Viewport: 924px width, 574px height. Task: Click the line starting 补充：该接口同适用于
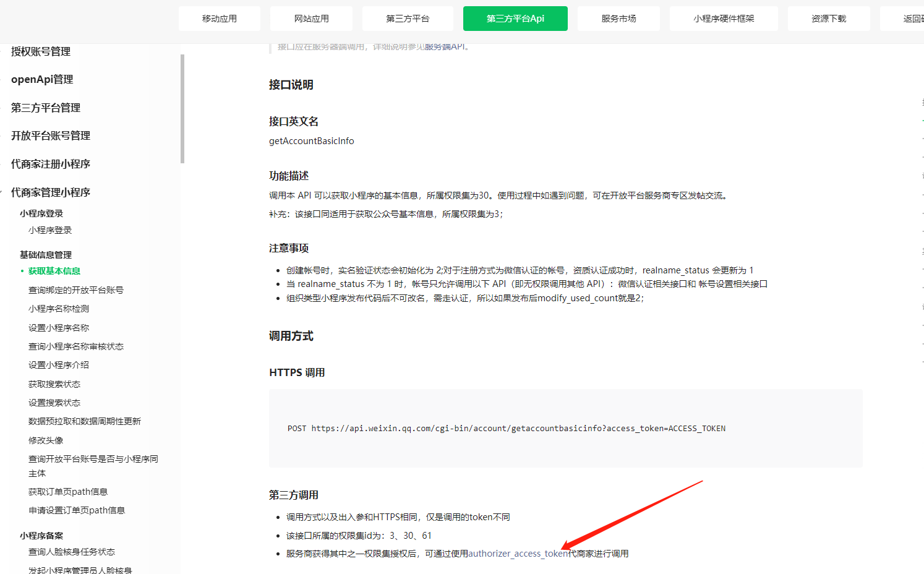tap(386, 214)
